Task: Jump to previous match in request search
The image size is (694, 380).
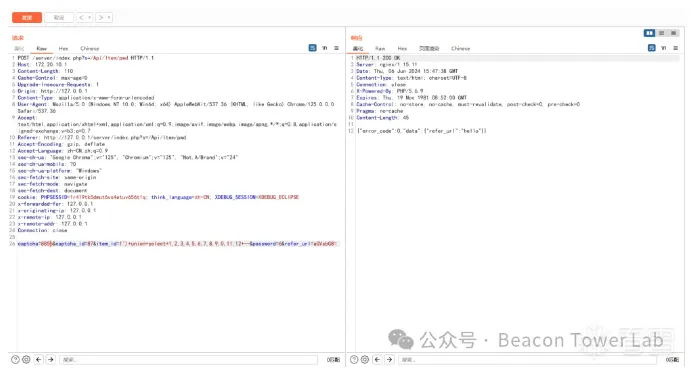Action: [39, 360]
